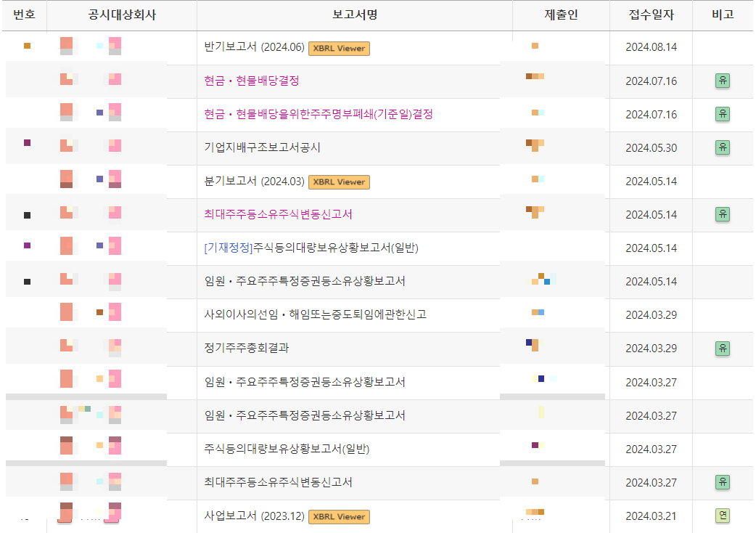756x533 pixels.
Task: Click the 보고서명 column header
Action: click(355, 15)
